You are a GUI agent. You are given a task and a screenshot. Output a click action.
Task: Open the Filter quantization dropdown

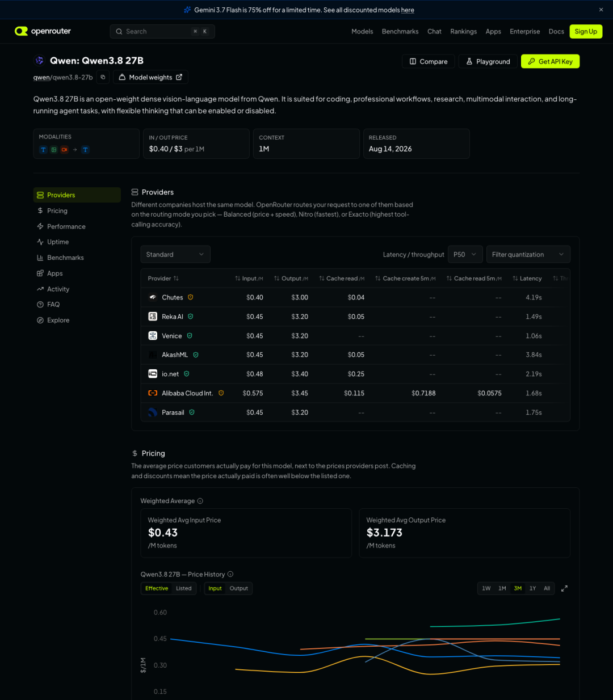(x=528, y=254)
